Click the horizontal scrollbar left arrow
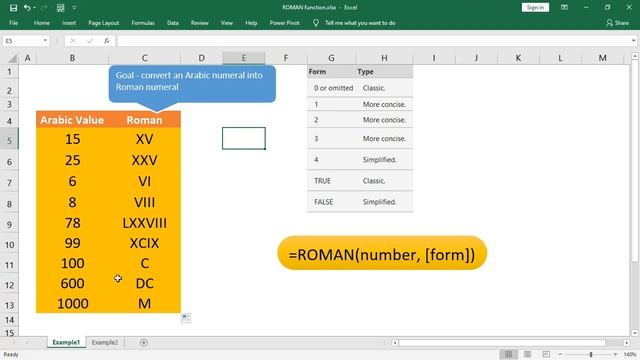 395,343
